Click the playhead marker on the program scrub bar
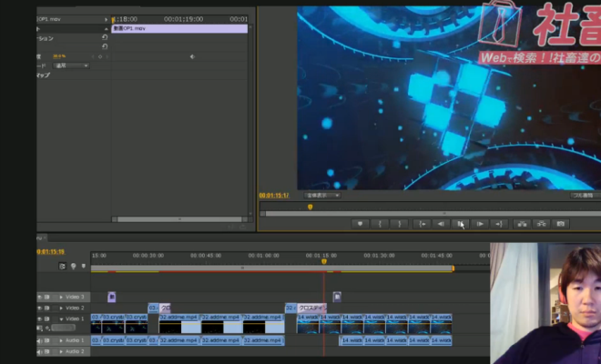The height and width of the screenshot is (364, 601). point(310,207)
